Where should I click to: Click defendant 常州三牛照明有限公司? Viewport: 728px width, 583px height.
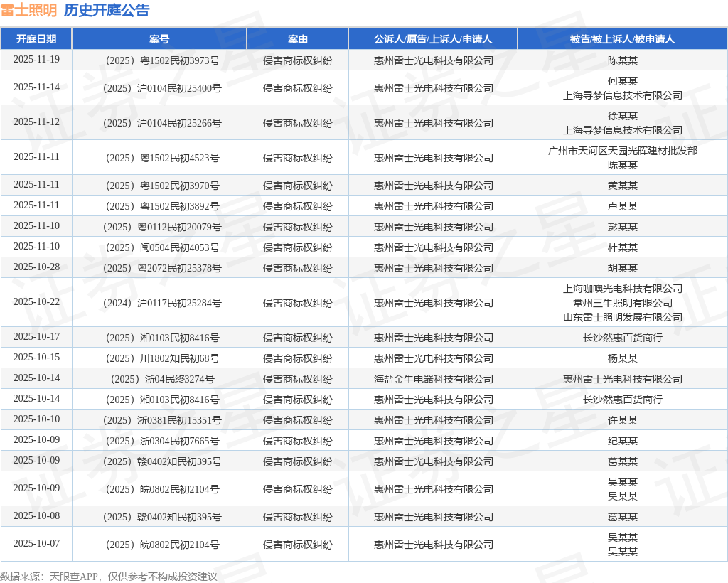tap(623, 303)
